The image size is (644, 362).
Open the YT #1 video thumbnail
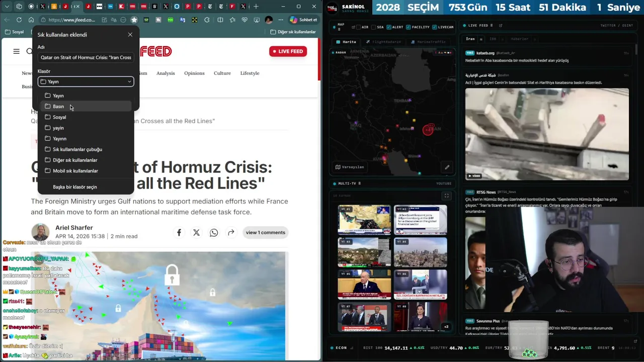[x=364, y=220]
